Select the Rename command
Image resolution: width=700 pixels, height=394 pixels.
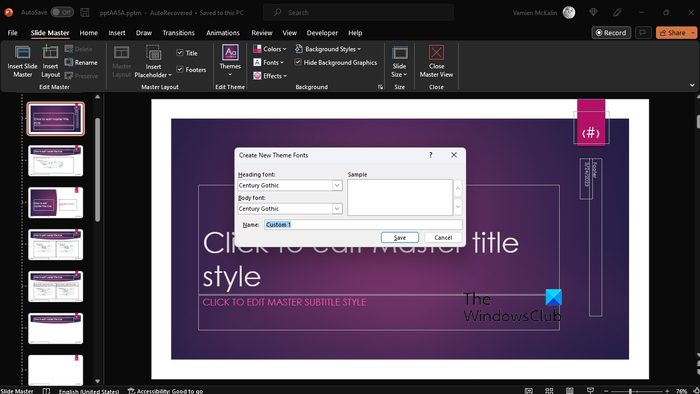81,62
